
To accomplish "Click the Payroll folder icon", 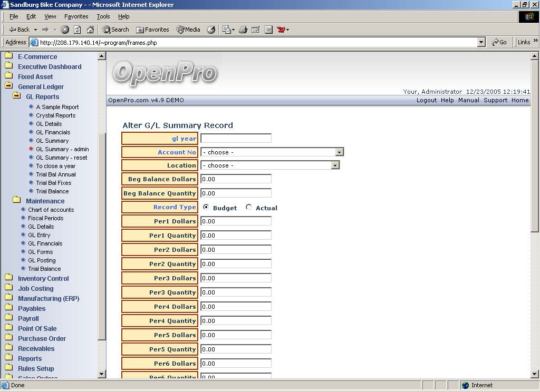I will tap(8, 318).
